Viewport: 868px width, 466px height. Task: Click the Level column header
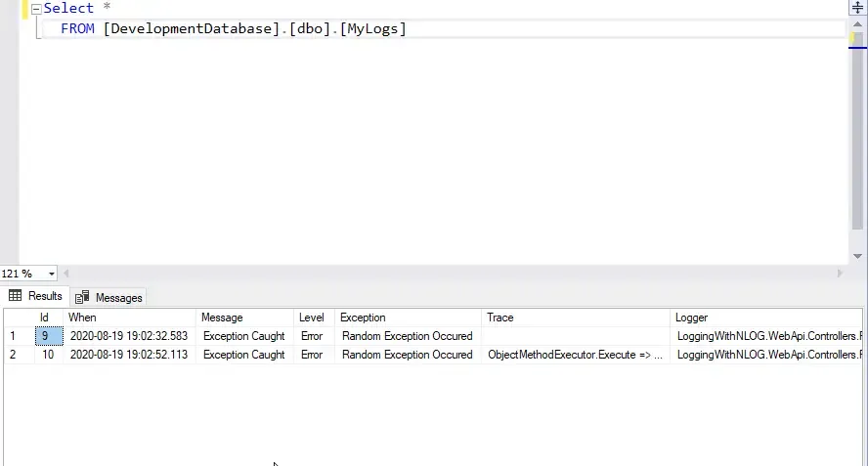point(314,318)
